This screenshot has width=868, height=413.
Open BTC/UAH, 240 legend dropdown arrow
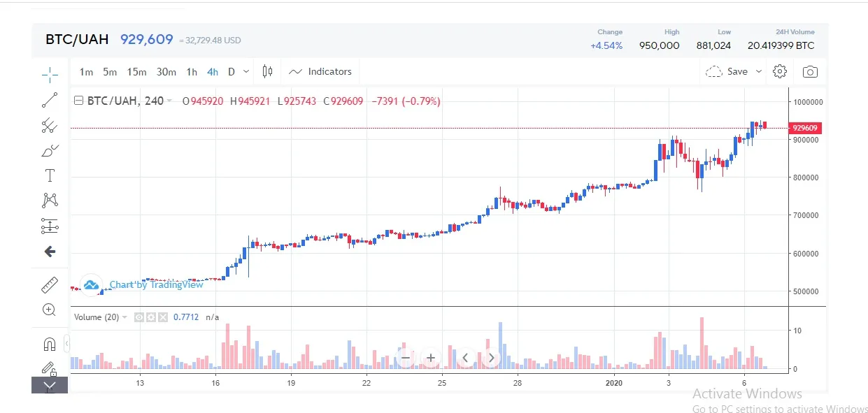pos(170,101)
